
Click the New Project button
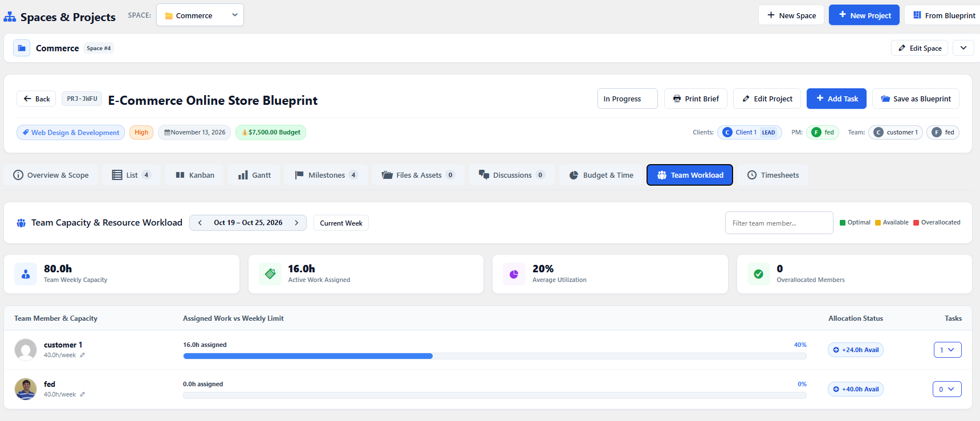click(864, 15)
